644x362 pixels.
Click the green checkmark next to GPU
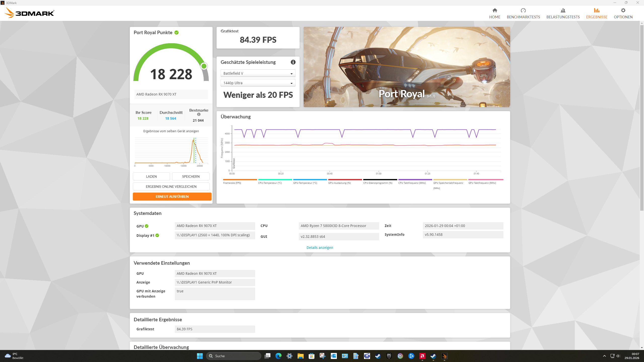coord(147,226)
